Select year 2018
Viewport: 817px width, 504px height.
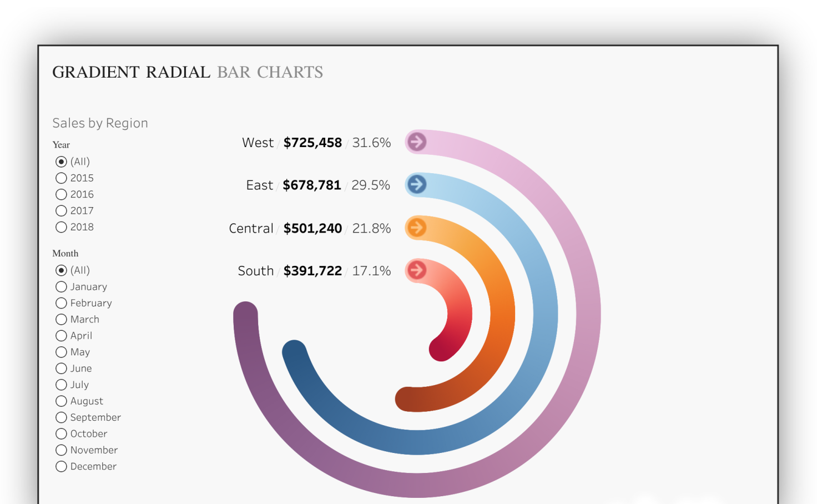tap(61, 227)
